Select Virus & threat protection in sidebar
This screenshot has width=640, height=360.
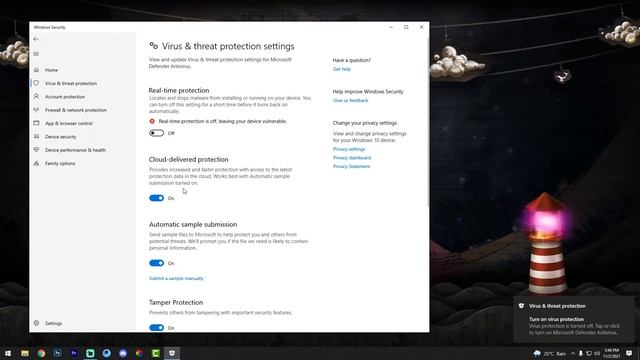71,83
